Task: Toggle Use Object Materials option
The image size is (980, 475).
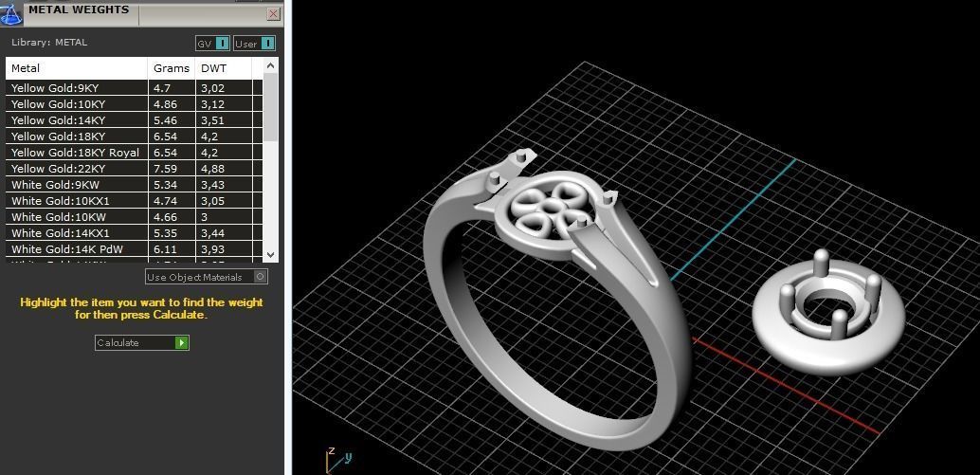Action: [207, 277]
